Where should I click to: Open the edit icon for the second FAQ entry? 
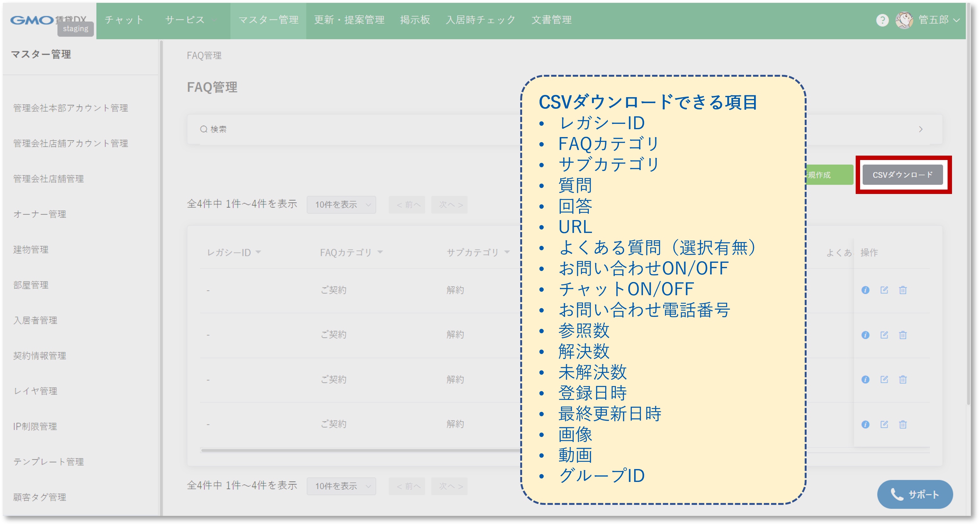coord(885,335)
